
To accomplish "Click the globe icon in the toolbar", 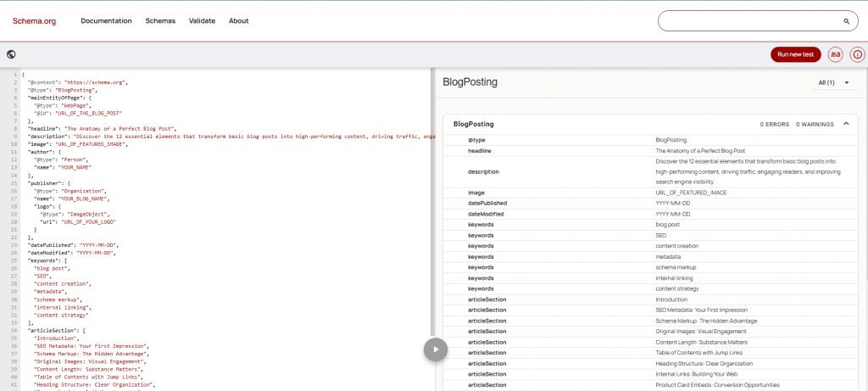I will (11, 54).
